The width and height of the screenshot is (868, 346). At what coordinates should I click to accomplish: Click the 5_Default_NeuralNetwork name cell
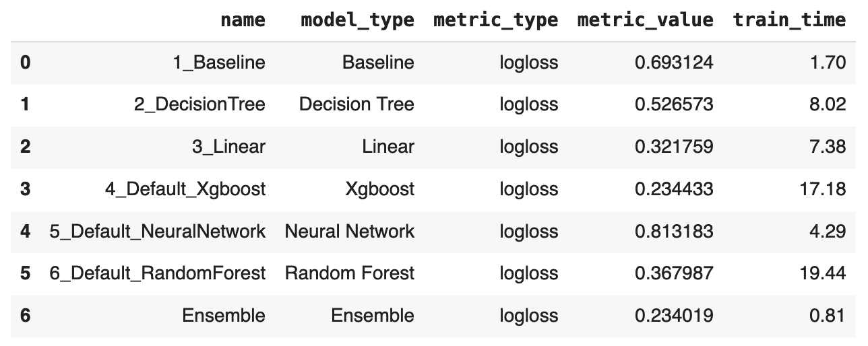[x=158, y=231]
